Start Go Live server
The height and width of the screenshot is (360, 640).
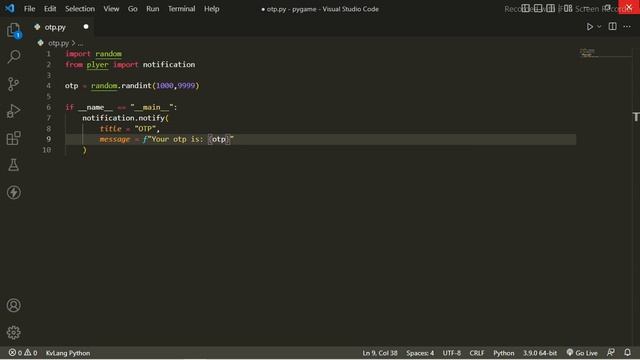582,353
